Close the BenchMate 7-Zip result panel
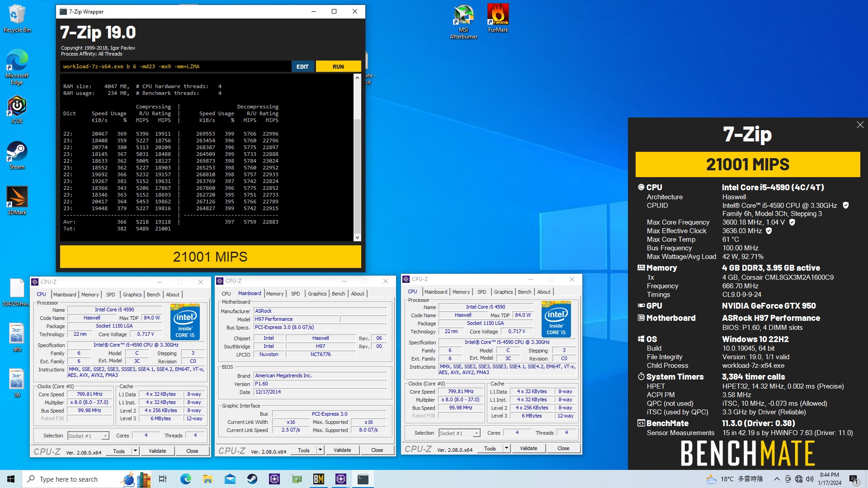The image size is (868, 488). pyautogui.click(x=860, y=125)
